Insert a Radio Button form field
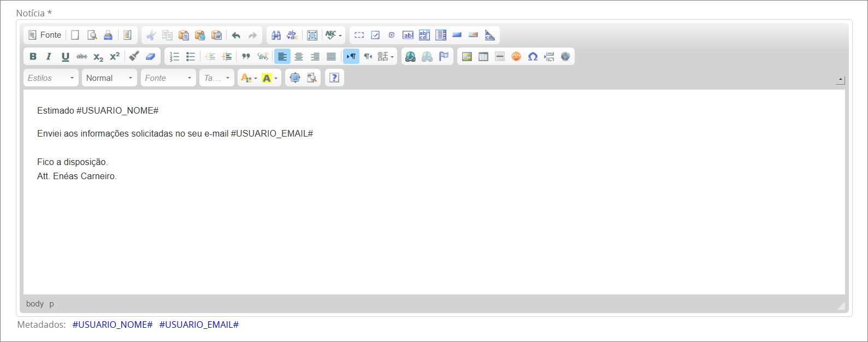The height and width of the screenshot is (342, 868). pyautogui.click(x=392, y=35)
